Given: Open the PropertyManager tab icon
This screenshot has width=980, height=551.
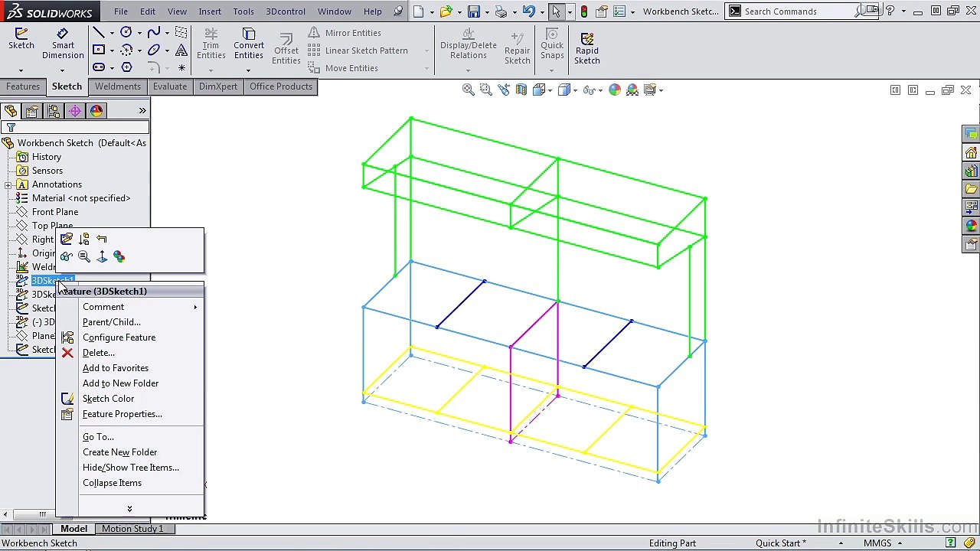Looking at the screenshot, I should tap(32, 111).
